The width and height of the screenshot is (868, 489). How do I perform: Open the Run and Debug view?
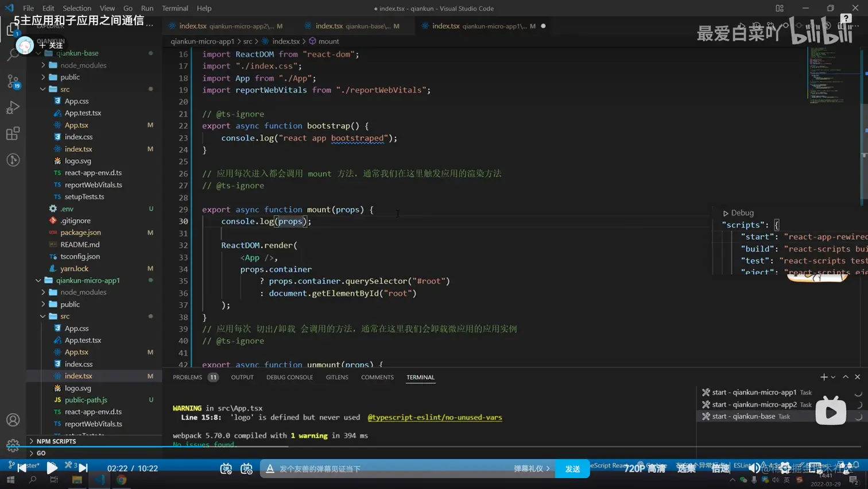[x=13, y=107]
